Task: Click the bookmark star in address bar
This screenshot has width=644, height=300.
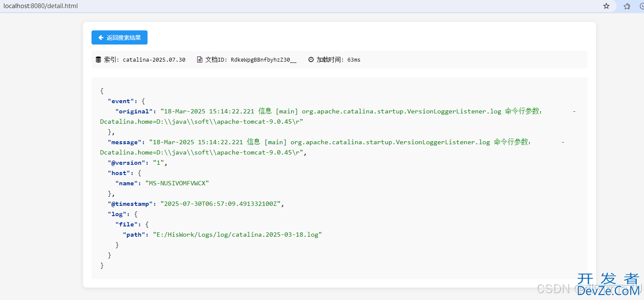Action: [x=606, y=6]
